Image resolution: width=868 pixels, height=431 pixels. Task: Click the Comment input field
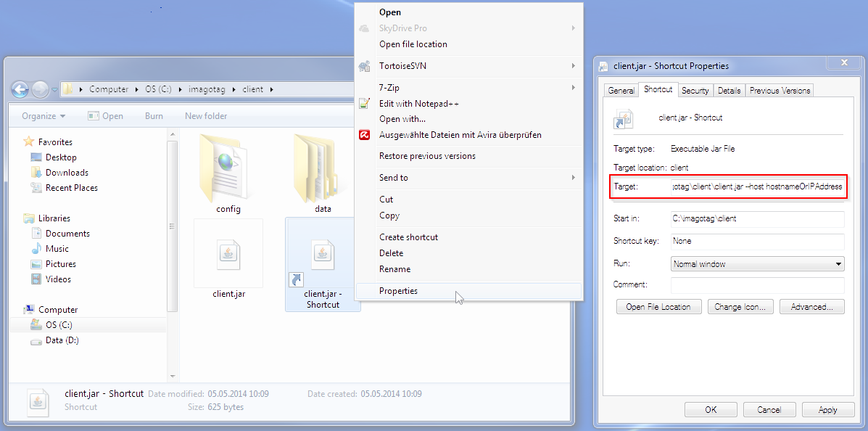pyautogui.click(x=757, y=285)
